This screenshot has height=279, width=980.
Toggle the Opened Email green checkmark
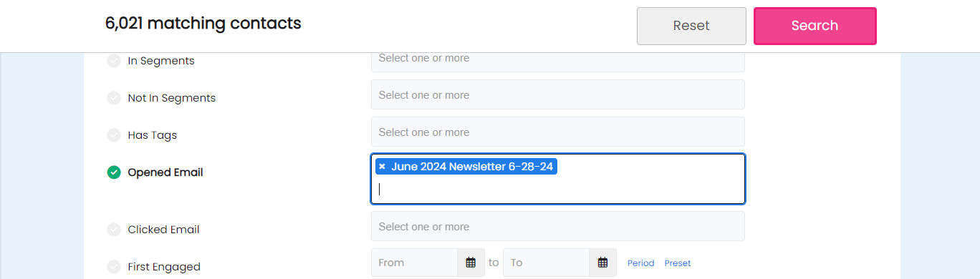pos(114,172)
